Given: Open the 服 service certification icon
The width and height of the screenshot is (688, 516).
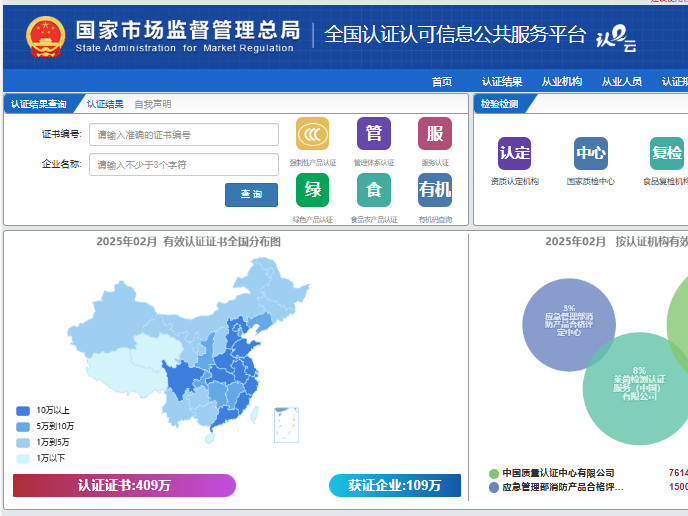Looking at the screenshot, I should pos(435,134).
